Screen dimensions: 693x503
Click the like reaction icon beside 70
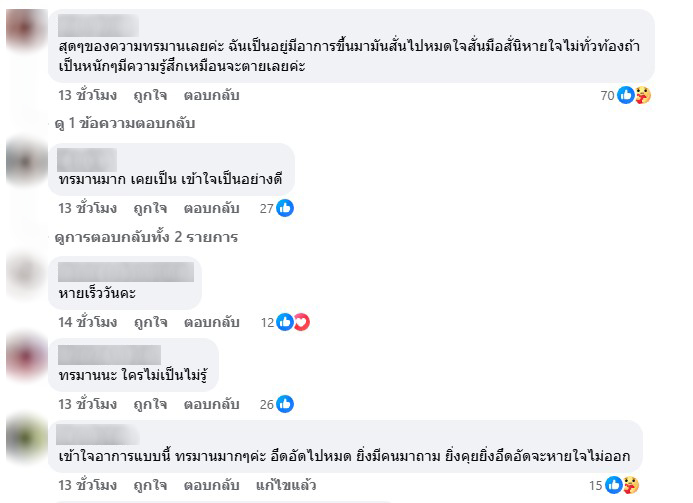click(x=625, y=95)
